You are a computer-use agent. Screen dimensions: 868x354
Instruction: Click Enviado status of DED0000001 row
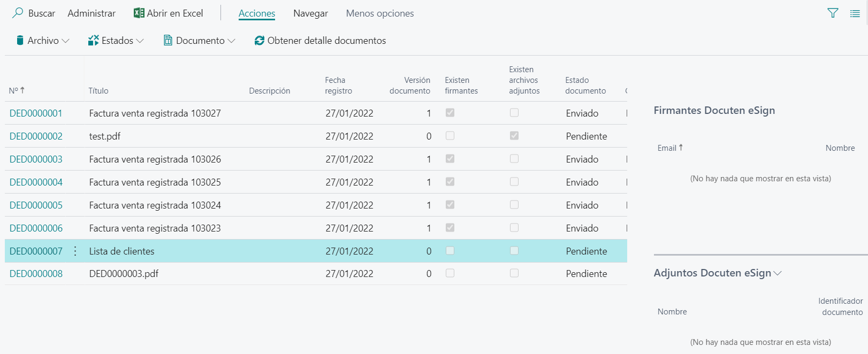[582, 113]
